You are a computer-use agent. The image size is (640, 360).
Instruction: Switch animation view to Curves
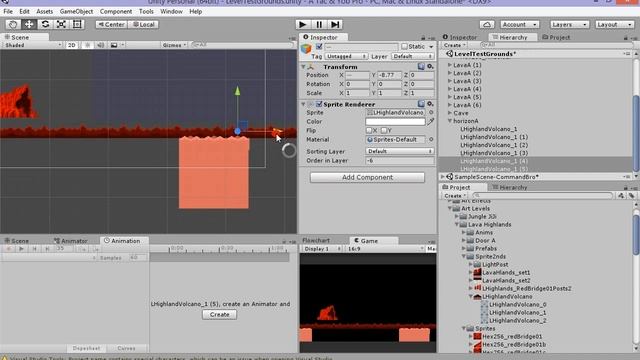click(126, 348)
